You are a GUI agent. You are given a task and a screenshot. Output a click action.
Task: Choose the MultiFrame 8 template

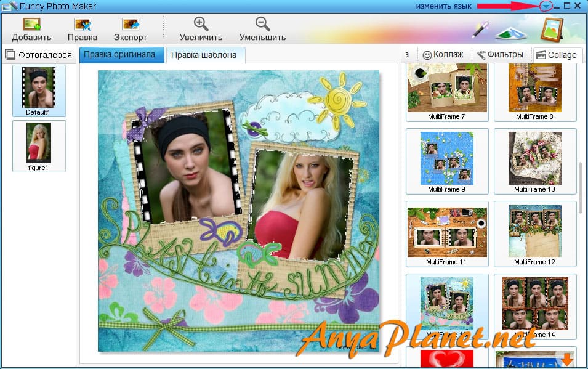tap(535, 92)
